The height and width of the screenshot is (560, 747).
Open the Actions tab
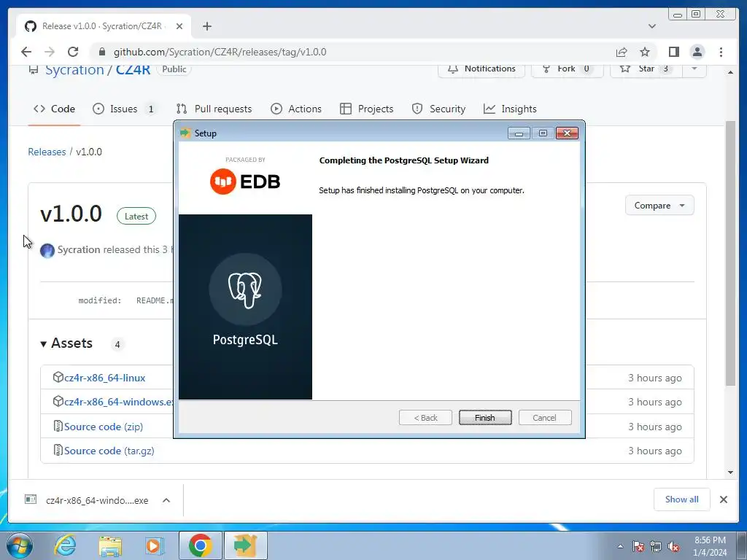tap(296, 109)
